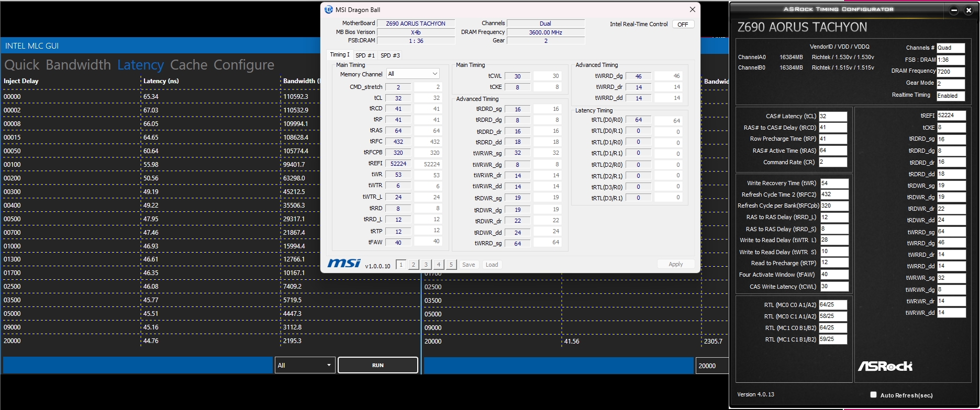Click the Apply button in MSI Dragon Ball
980x410 pixels.
(x=676, y=264)
